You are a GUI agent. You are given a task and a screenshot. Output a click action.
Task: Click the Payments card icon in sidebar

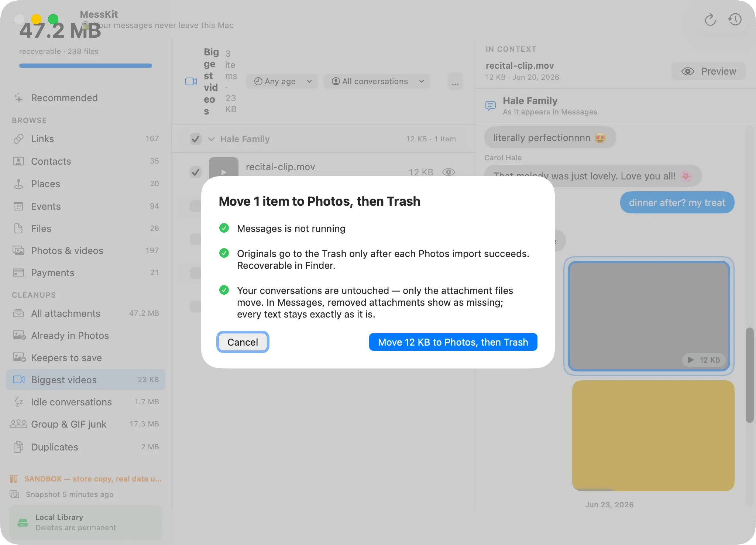(18, 273)
